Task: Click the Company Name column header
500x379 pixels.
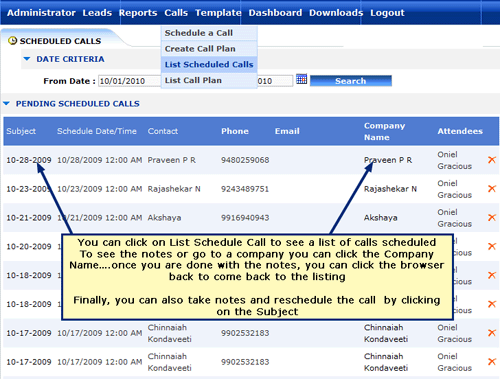Action: pos(384,131)
